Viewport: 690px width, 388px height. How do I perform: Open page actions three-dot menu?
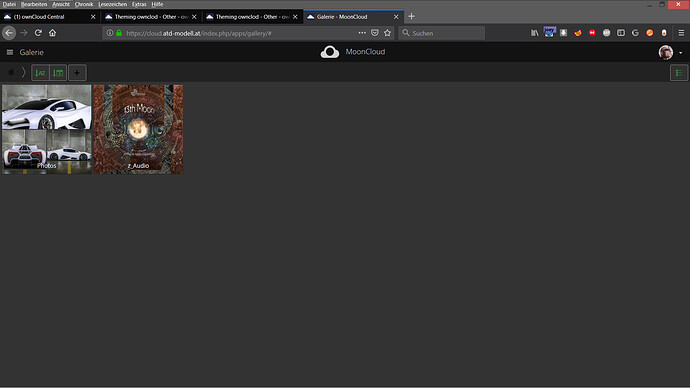[x=362, y=33]
